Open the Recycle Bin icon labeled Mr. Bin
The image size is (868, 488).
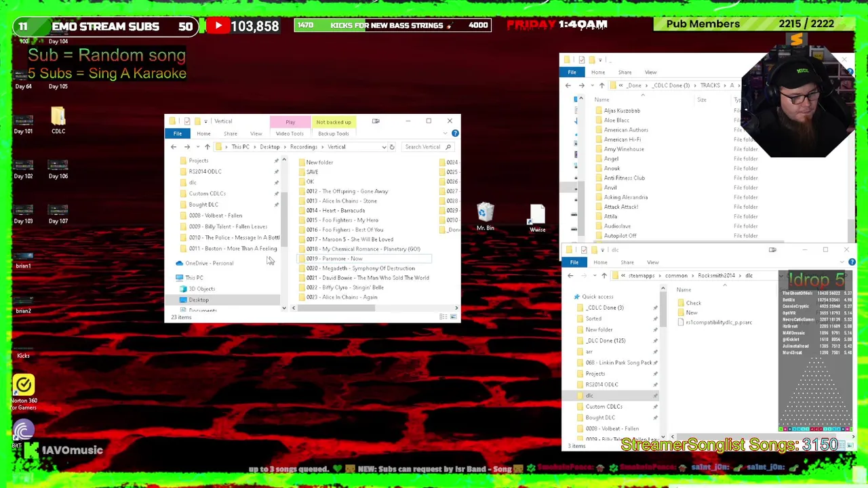click(x=485, y=218)
